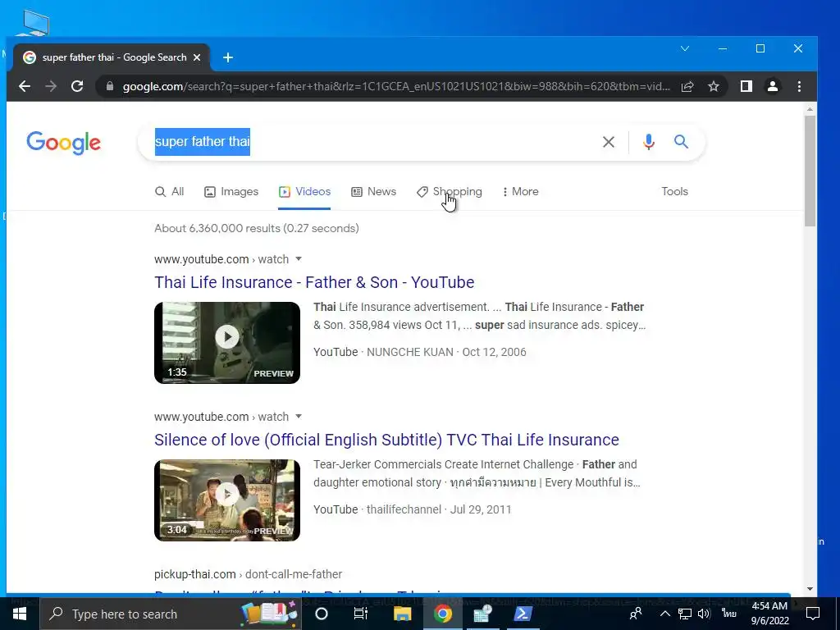The image size is (840, 630).
Task: Click the lock icon in address bar
Action: point(110,86)
